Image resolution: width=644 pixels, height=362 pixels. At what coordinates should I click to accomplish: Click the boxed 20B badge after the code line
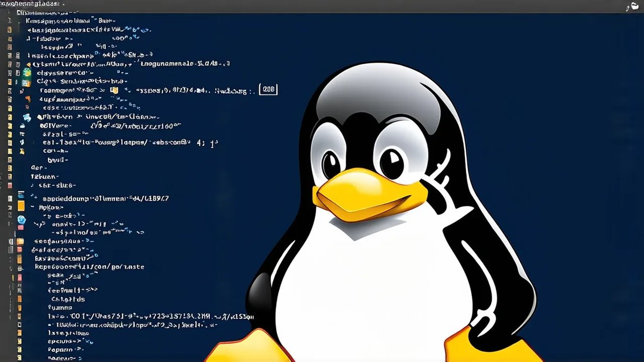coord(268,90)
